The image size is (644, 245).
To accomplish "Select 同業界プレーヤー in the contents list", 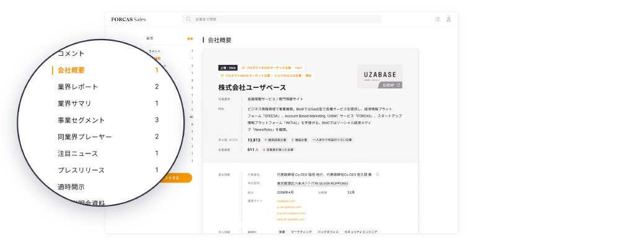I will click(85, 137).
